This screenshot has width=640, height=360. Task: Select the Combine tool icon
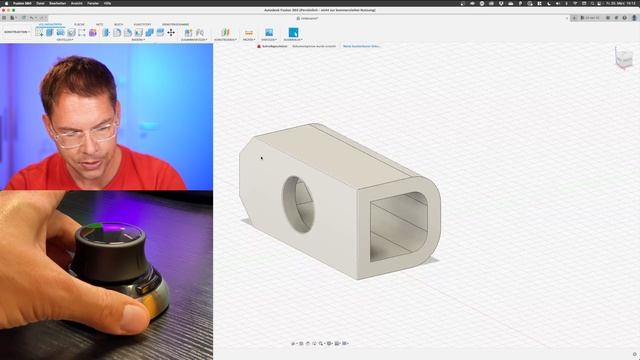(x=149, y=32)
